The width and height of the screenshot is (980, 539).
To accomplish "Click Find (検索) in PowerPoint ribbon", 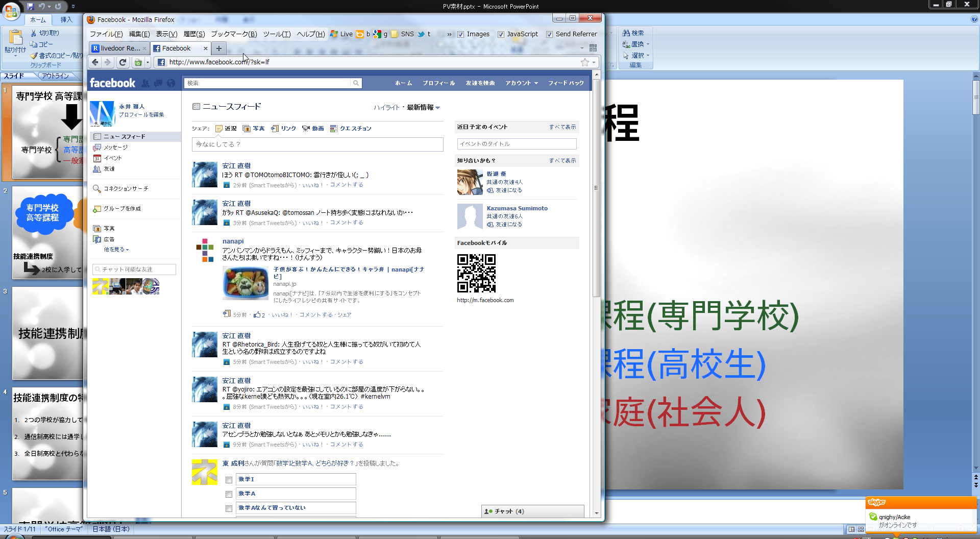I will tap(633, 33).
